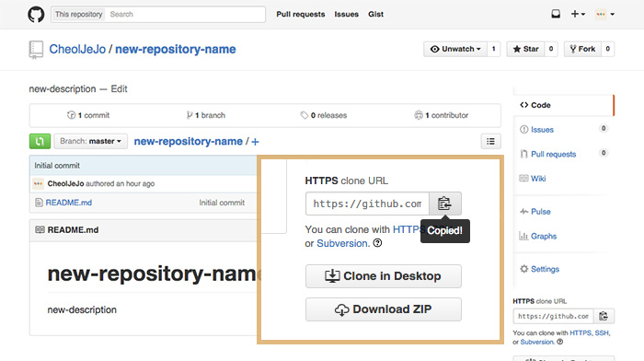Open the notifications inbox icon

point(556,14)
